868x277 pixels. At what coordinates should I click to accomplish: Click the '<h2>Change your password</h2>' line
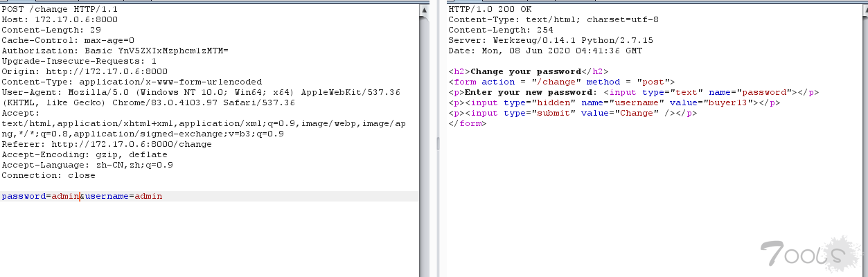(529, 71)
